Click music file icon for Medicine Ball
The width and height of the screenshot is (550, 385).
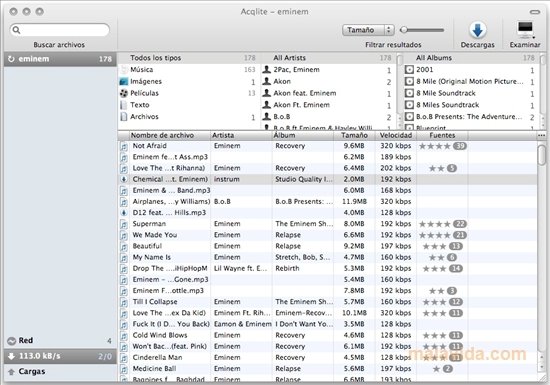[x=124, y=369]
